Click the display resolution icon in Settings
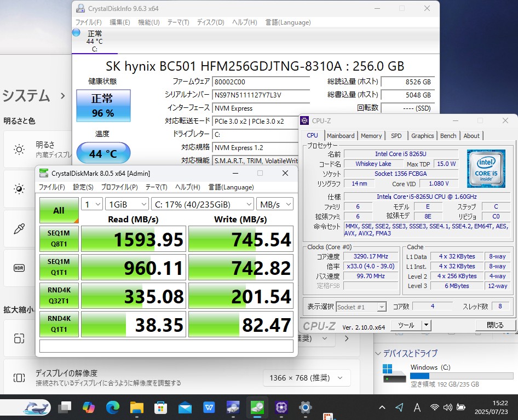The width and height of the screenshot is (518, 420). tap(19, 378)
